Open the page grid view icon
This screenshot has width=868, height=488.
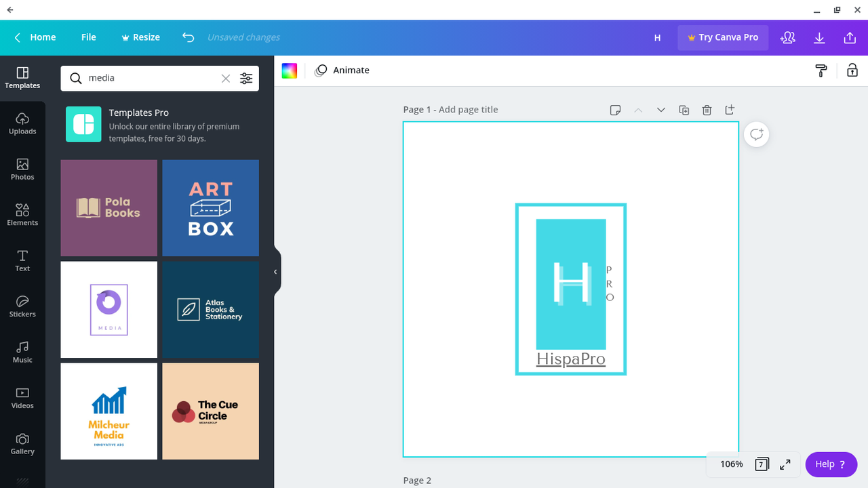[x=762, y=464]
